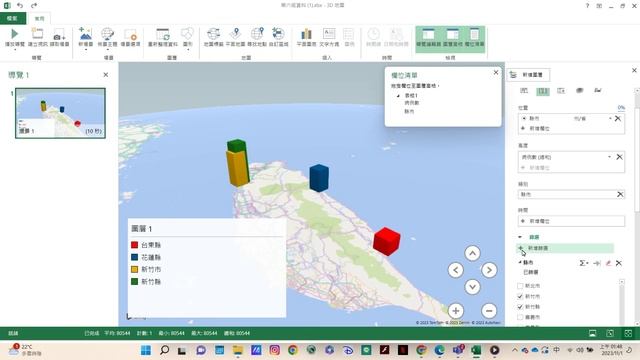
Task: Open the Play Tour dropdown arrow
Action: [x=15, y=49]
